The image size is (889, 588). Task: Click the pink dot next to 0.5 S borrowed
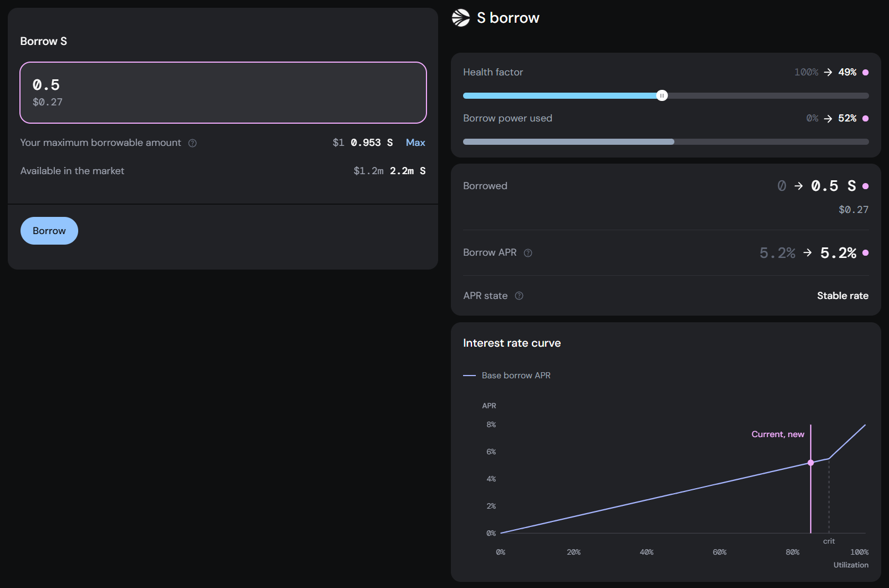866,186
